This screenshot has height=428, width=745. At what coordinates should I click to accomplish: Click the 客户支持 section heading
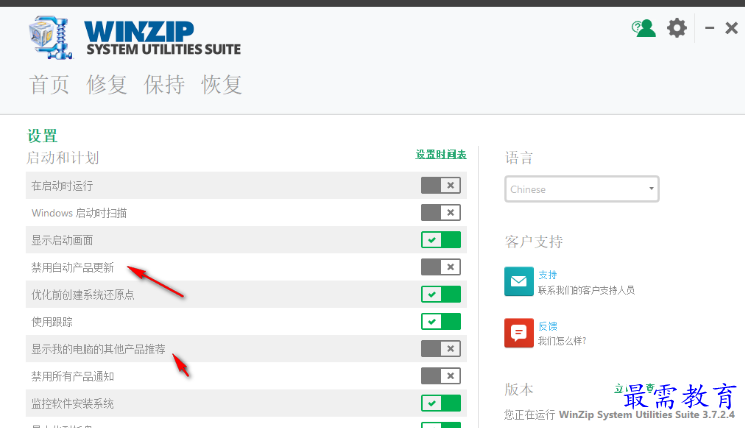click(534, 242)
